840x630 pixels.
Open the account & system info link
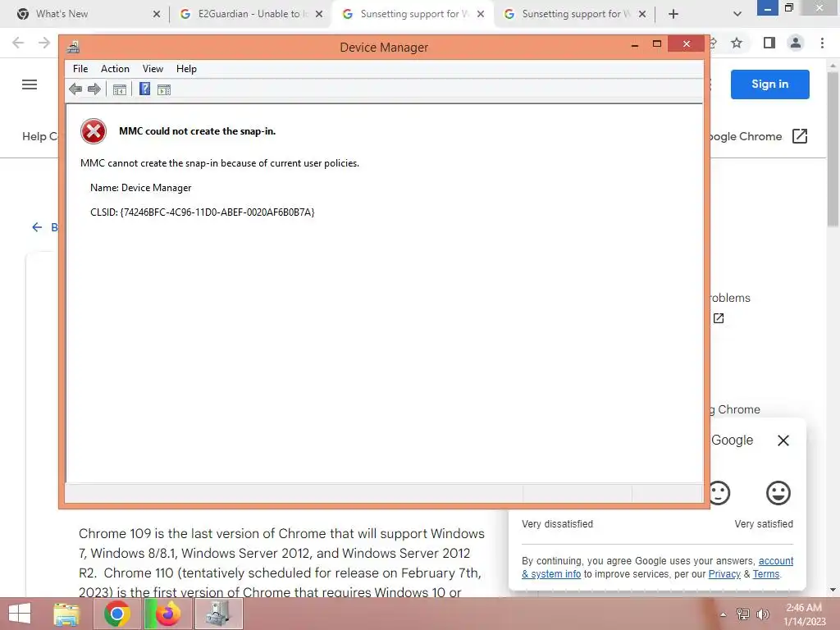click(x=657, y=568)
